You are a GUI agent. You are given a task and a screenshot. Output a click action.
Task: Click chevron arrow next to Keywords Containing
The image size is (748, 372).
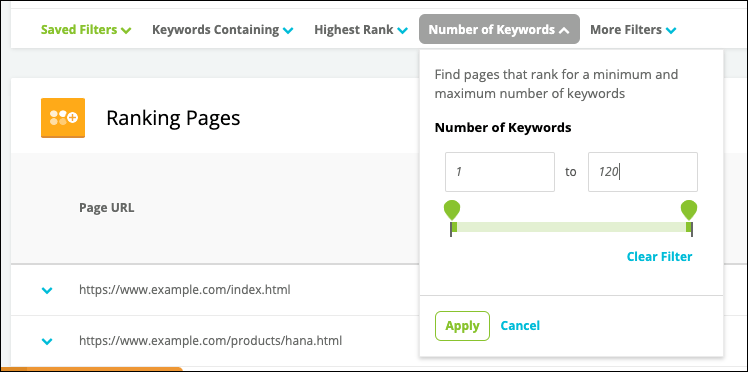288,31
